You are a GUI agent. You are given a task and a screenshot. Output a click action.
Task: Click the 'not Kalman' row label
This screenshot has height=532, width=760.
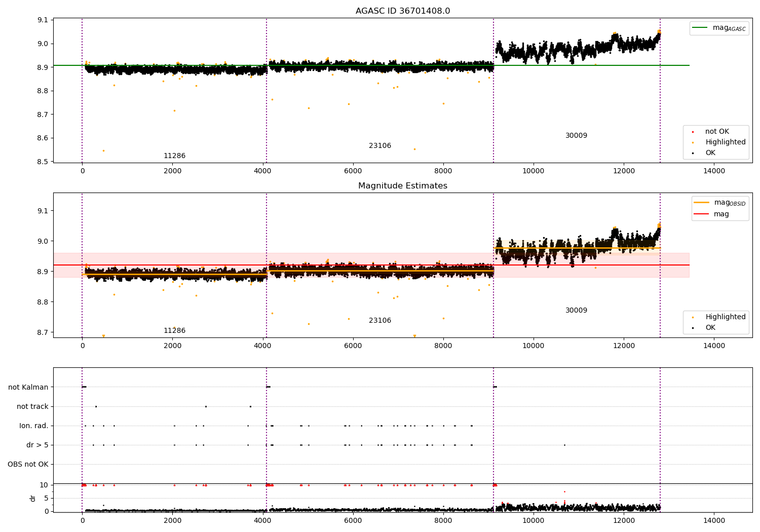[28, 387]
